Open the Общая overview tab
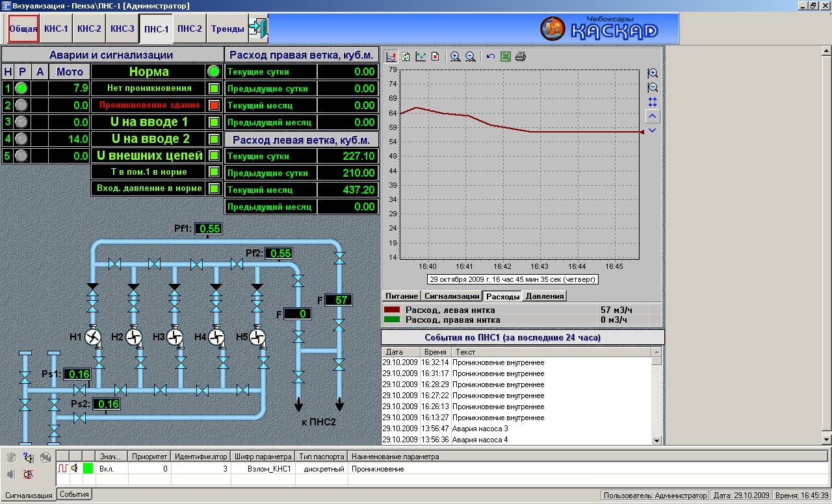 [x=23, y=29]
